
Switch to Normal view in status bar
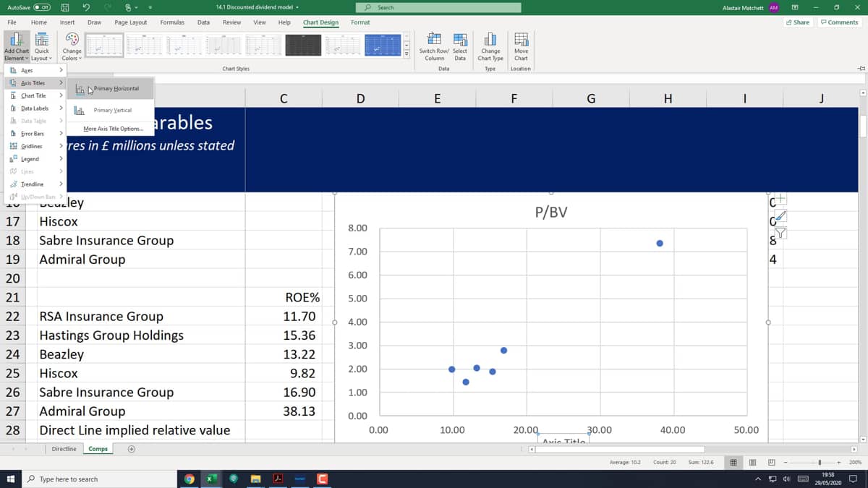[733, 462]
